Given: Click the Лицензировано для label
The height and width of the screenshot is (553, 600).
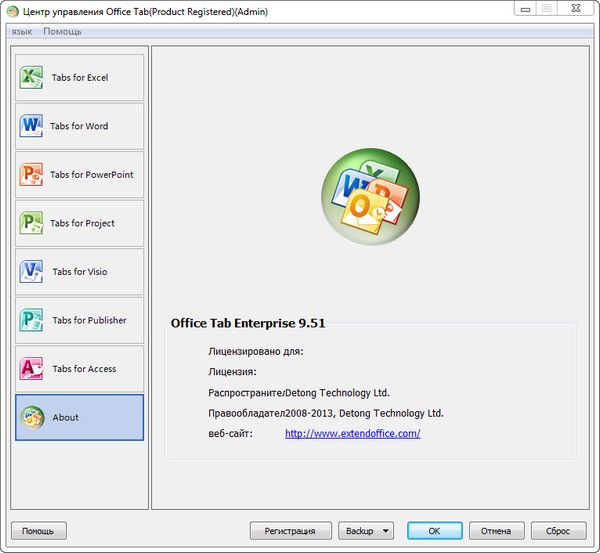Looking at the screenshot, I should pos(256,351).
